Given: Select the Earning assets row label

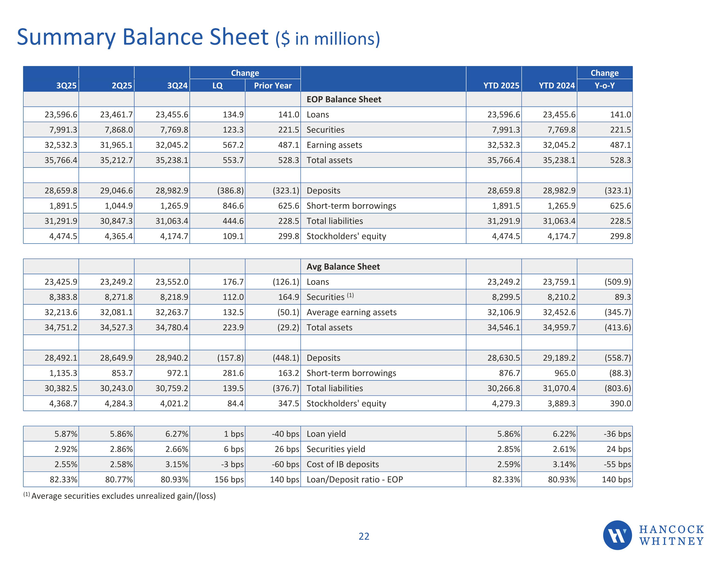Looking at the screenshot, I should (334, 145).
